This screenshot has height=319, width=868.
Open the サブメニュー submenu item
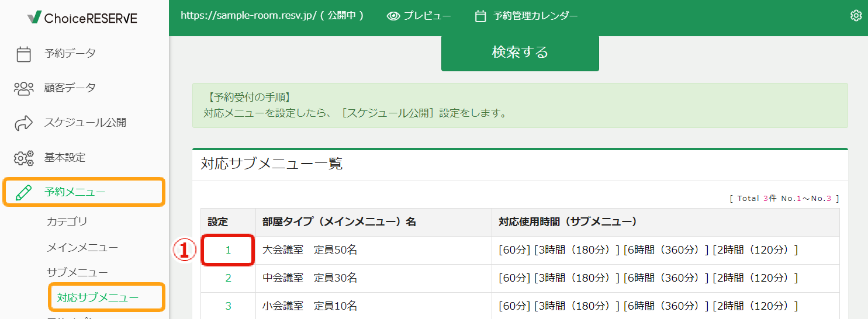77,273
